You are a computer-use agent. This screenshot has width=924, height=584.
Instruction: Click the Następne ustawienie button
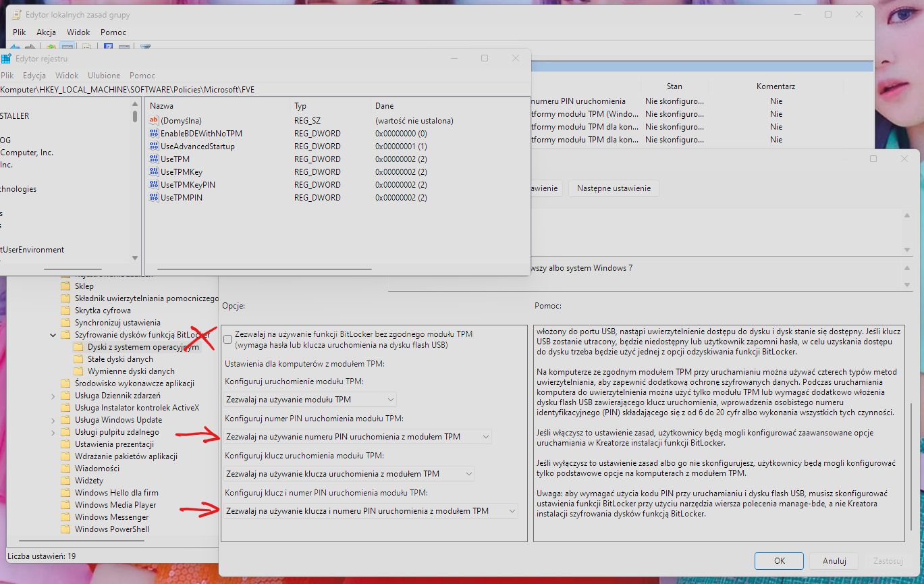point(613,188)
